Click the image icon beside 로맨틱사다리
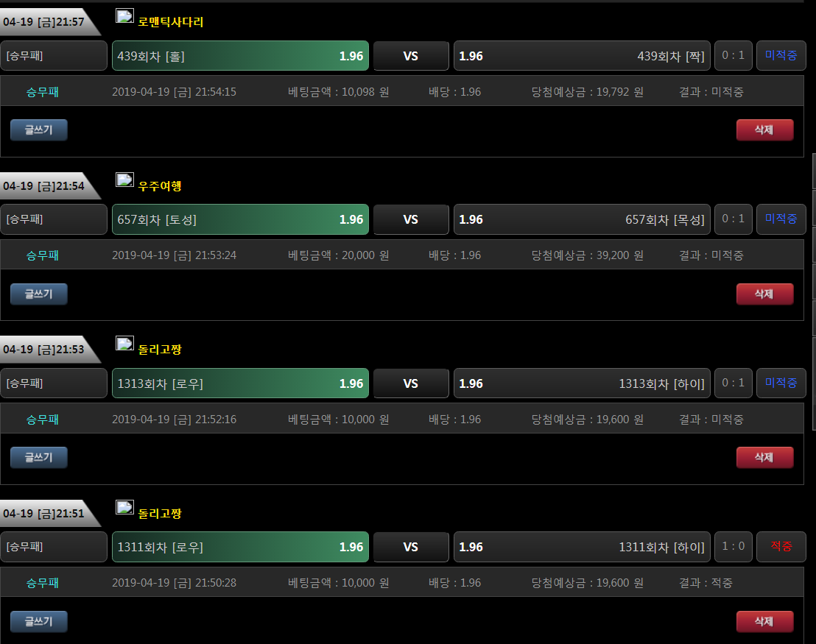 pos(124,16)
